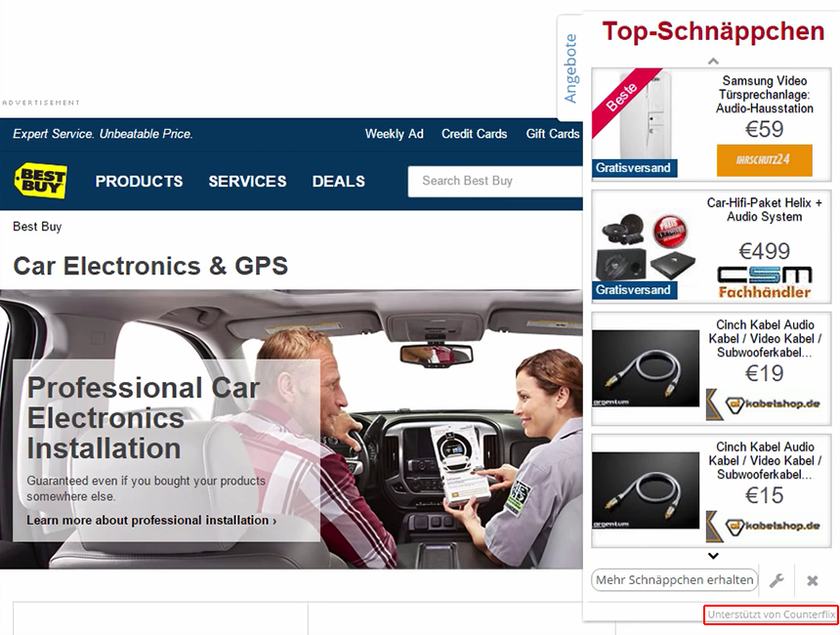The image size is (840, 635).
Task: Click the Gift Cards link
Action: (x=552, y=134)
